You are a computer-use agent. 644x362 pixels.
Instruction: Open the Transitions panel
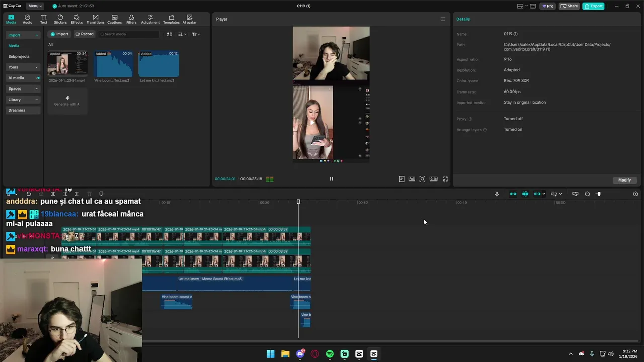click(95, 19)
